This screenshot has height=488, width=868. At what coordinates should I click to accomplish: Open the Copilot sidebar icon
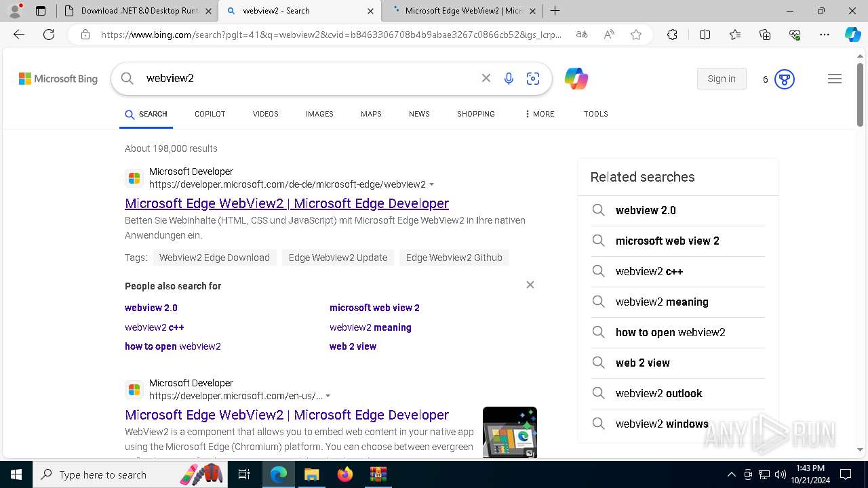852,35
